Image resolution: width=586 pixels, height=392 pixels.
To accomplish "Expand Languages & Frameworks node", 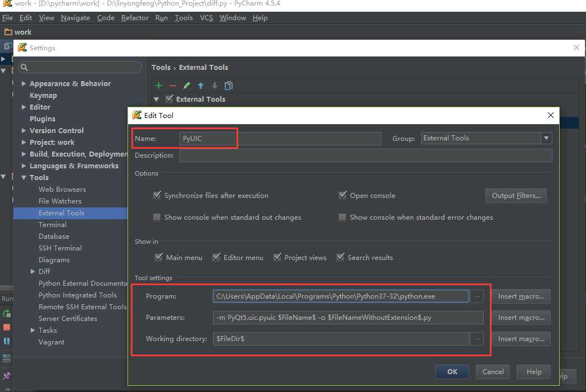I will tap(23, 166).
